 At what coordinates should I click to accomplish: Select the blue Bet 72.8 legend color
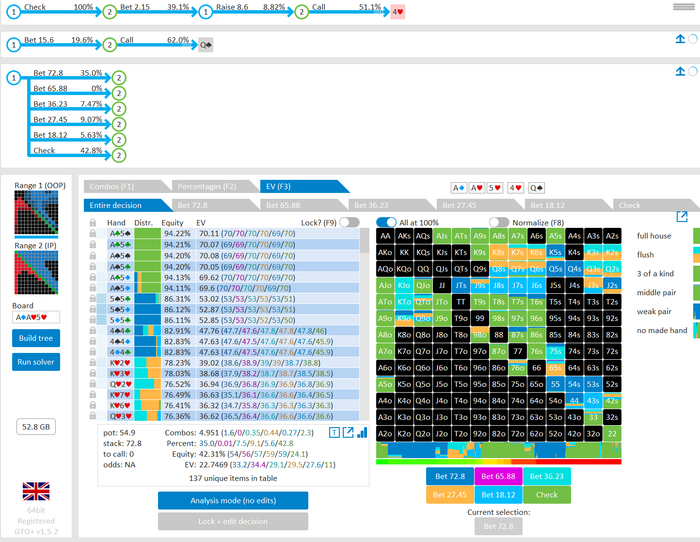(450, 476)
